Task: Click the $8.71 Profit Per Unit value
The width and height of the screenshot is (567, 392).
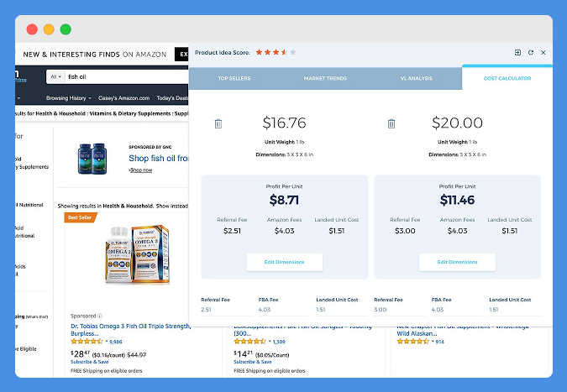Action: [284, 200]
